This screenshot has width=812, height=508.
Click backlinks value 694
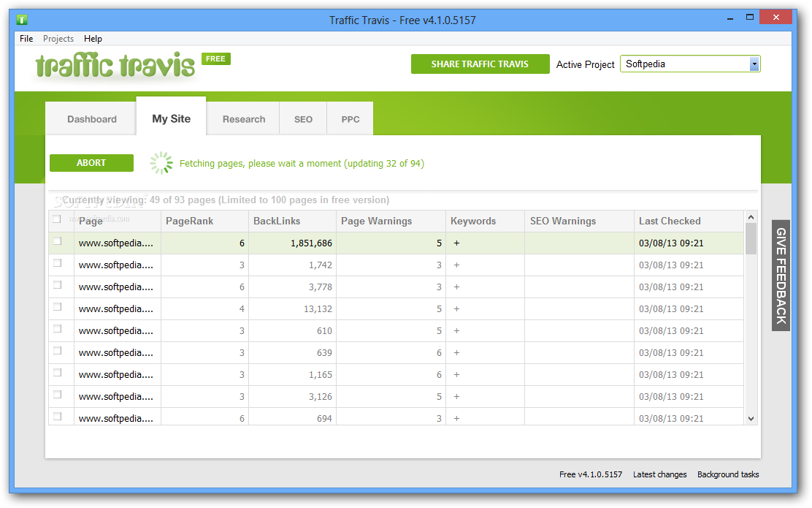(x=324, y=418)
